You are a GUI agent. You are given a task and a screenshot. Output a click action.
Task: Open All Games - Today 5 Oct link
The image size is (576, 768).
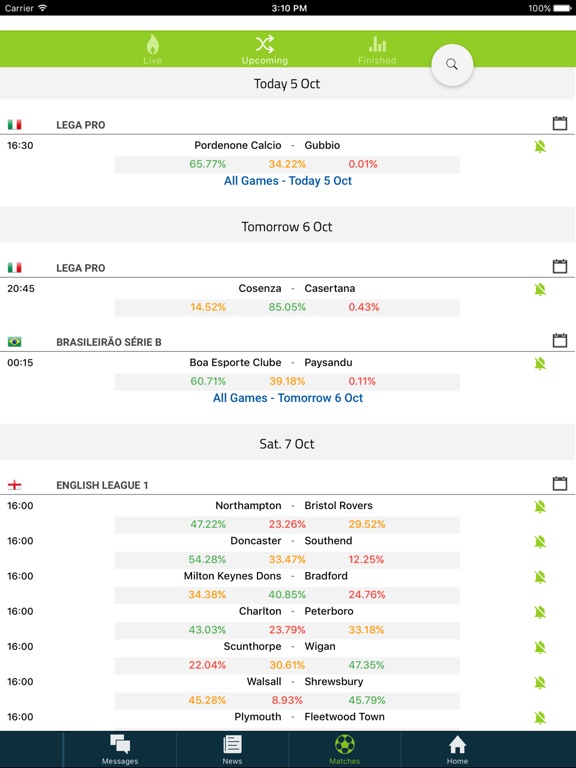(x=288, y=181)
